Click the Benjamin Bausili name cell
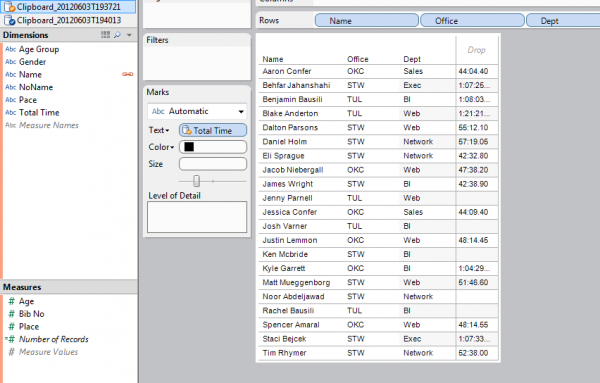Image resolution: width=600 pixels, height=383 pixels. pos(292,99)
